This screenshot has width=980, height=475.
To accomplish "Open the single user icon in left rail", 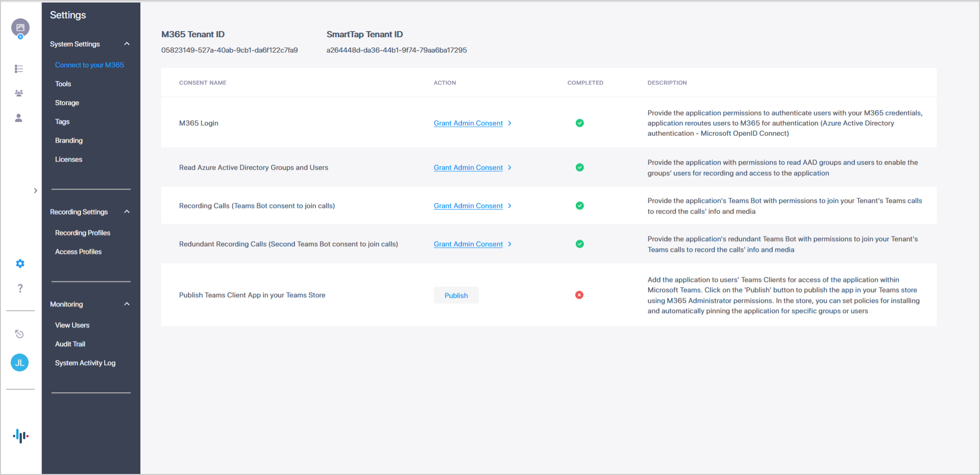I will coord(19,118).
